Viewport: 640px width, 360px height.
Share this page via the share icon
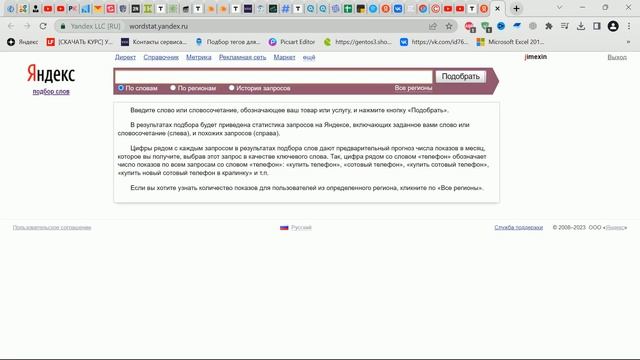click(433, 26)
